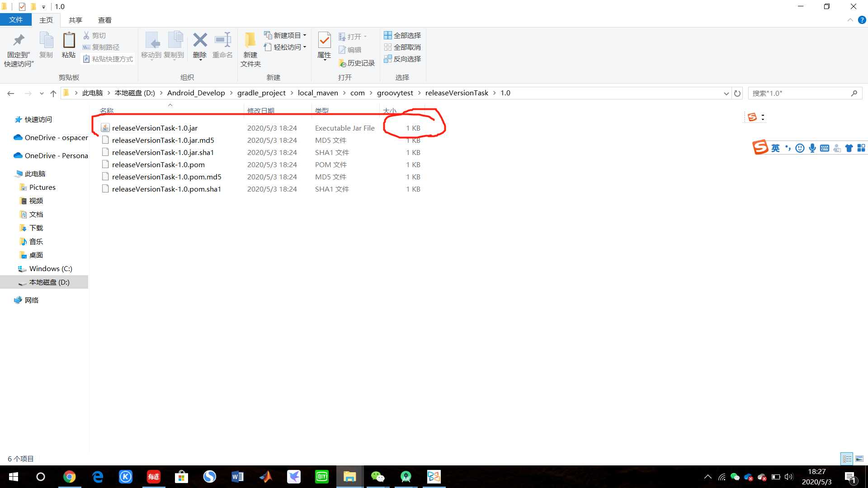
Task: Open History from the ribbon
Action: click(x=356, y=63)
